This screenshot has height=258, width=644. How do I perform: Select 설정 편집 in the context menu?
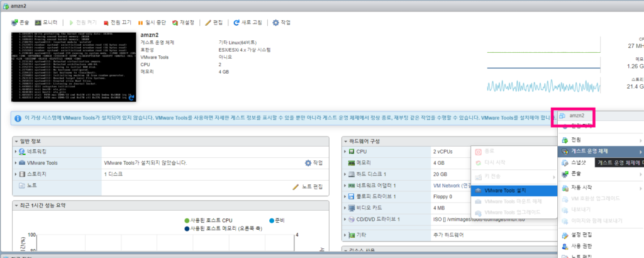coord(601,235)
